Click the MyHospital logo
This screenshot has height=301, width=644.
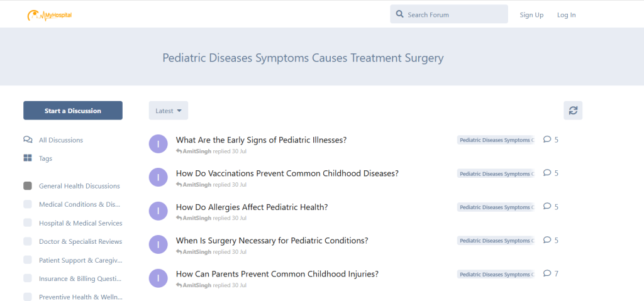click(x=50, y=14)
